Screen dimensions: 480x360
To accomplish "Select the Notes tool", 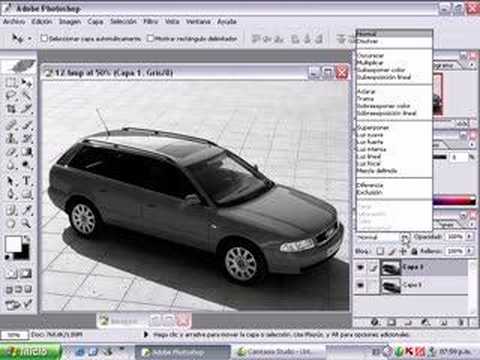I will click(x=11, y=210).
